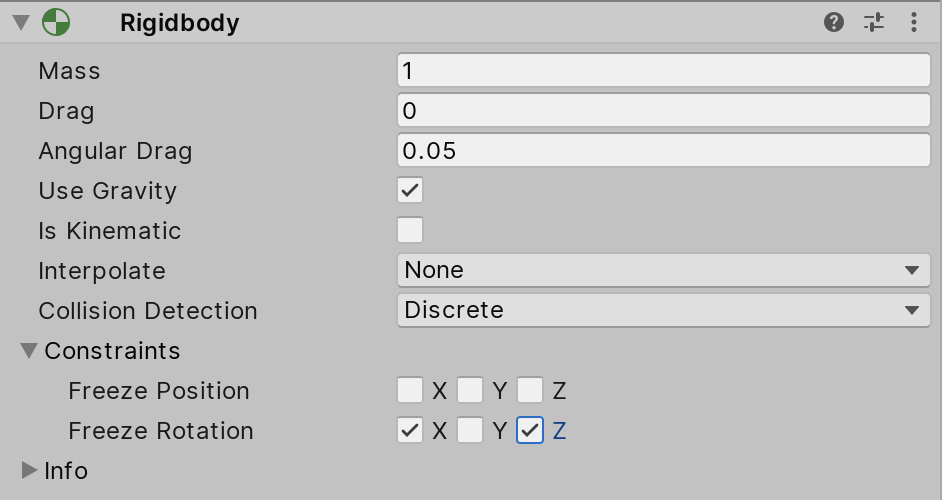Open the Interpolate dropdown
The image size is (942, 500).
[663, 270]
